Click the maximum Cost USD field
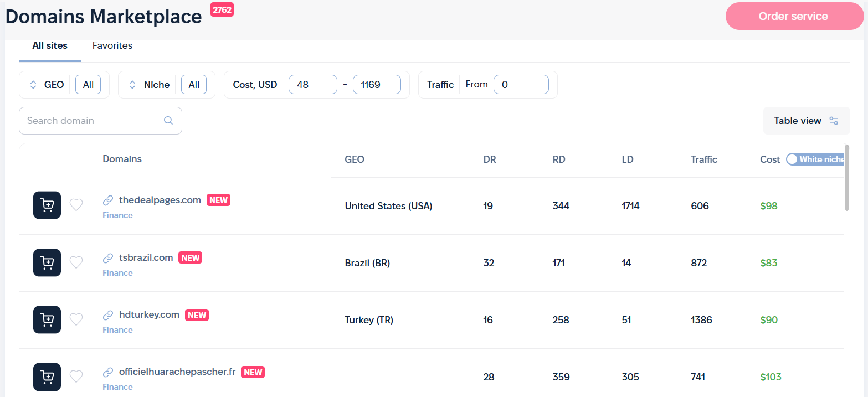The width and height of the screenshot is (868, 397). [x=377, y=85]
